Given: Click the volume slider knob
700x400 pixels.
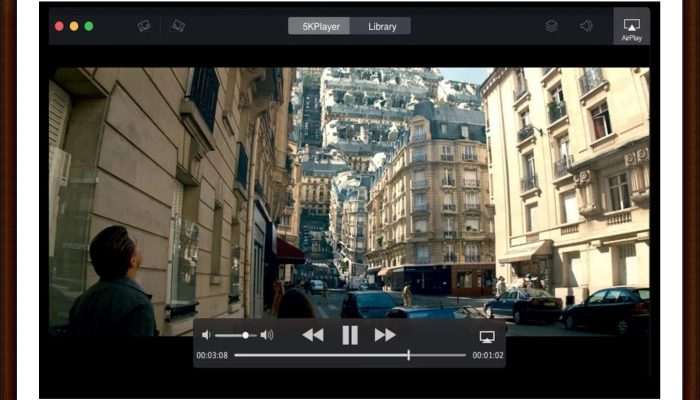Looking at the screenshot, I should [x=245, y=335].
